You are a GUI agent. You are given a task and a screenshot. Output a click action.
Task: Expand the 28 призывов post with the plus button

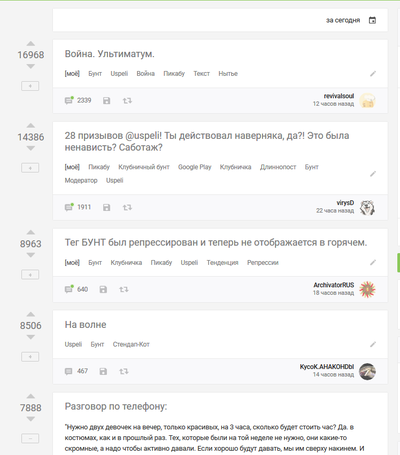tap(30, 168)
